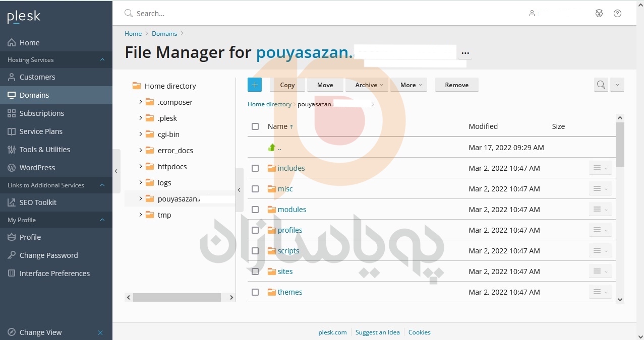Click the blue plus add-file button
644x340 pixels.
pyautogui.click(x=255, y=85)
